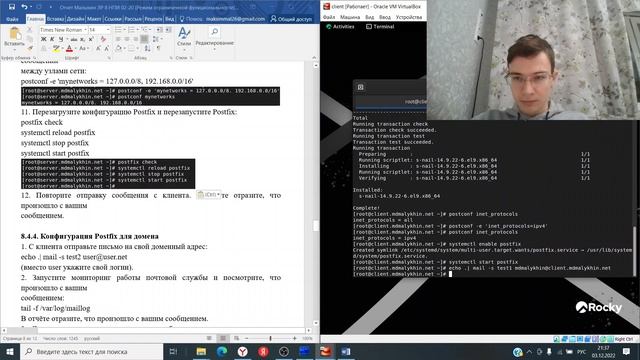Open line spacing options
The height and width of the screenshot is (360, 640).
(x=156, y=39)
